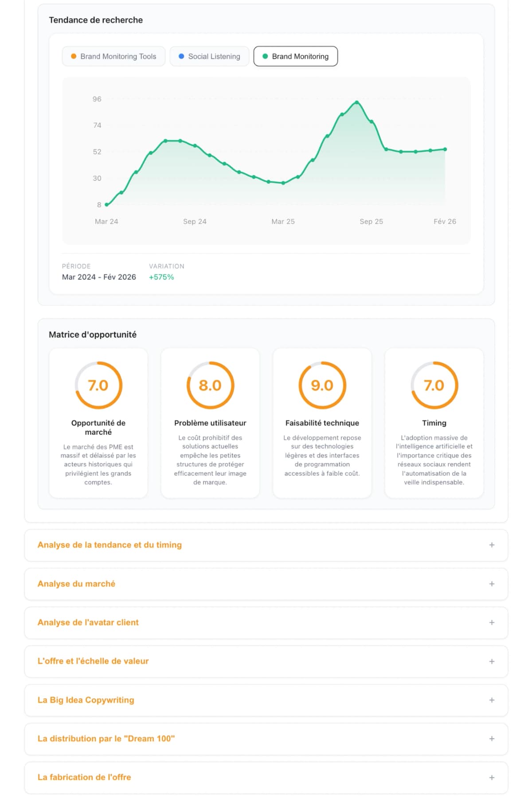Screen dimensions: 532x798
Task: Click the 7.0 Opportunité de marché score ring
Action: (x=98, y=385)
